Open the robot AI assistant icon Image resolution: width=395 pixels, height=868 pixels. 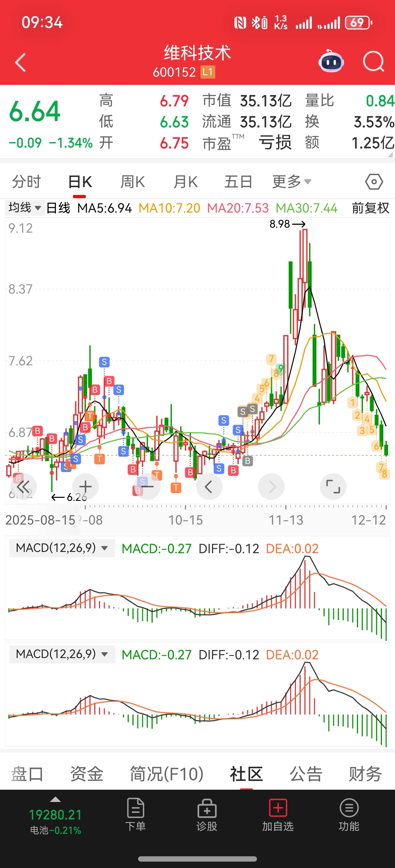point(331,61)
